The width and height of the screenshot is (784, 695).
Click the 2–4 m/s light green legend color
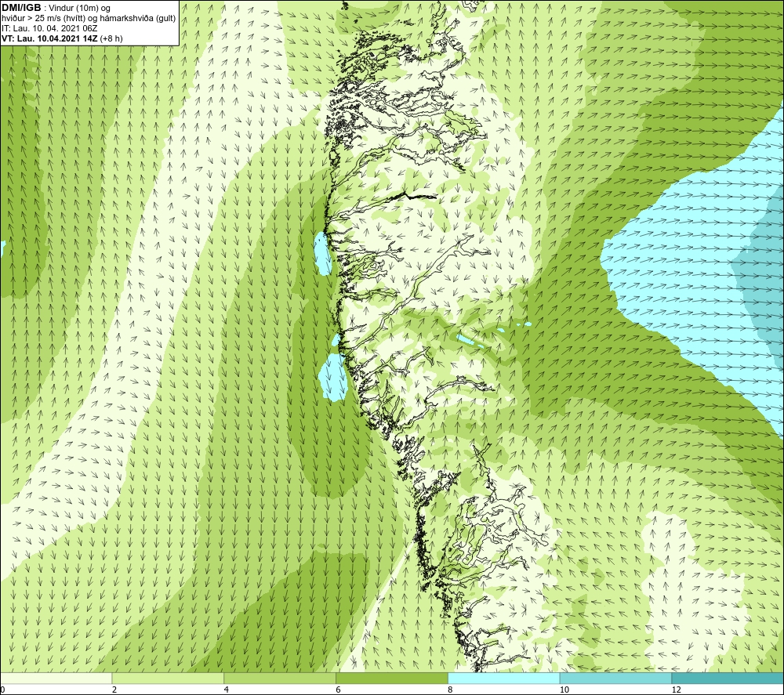click(168, 678)
